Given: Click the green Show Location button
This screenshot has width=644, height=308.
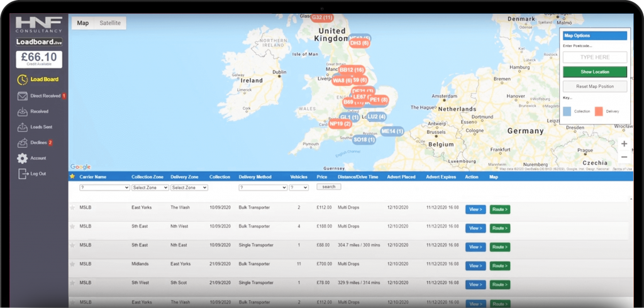Looking at the screenshot, I should point(594,72).
